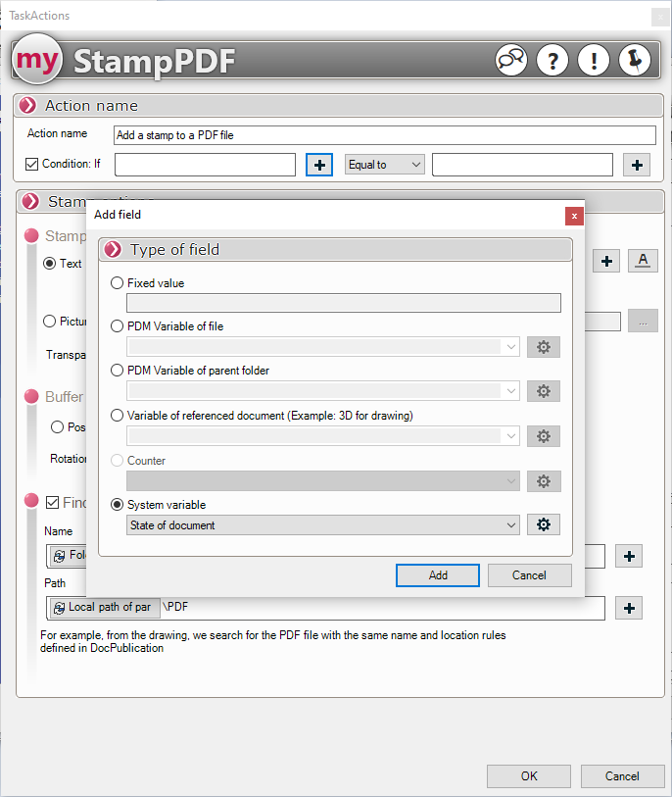This screenshot has height=797, width=672.
Task: Open help via question mark icon
Action: [552, 61]
